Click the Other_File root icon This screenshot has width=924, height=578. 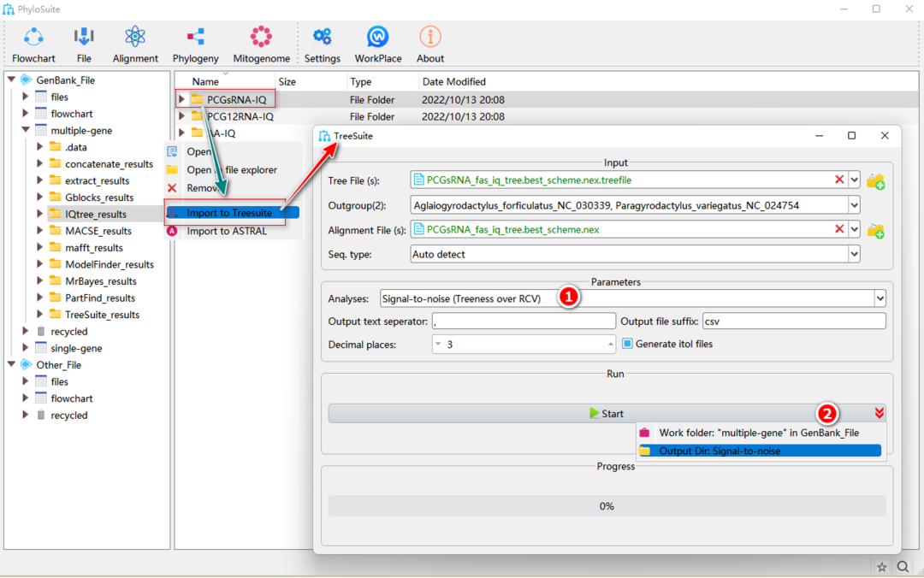click(x=26, y=365)
